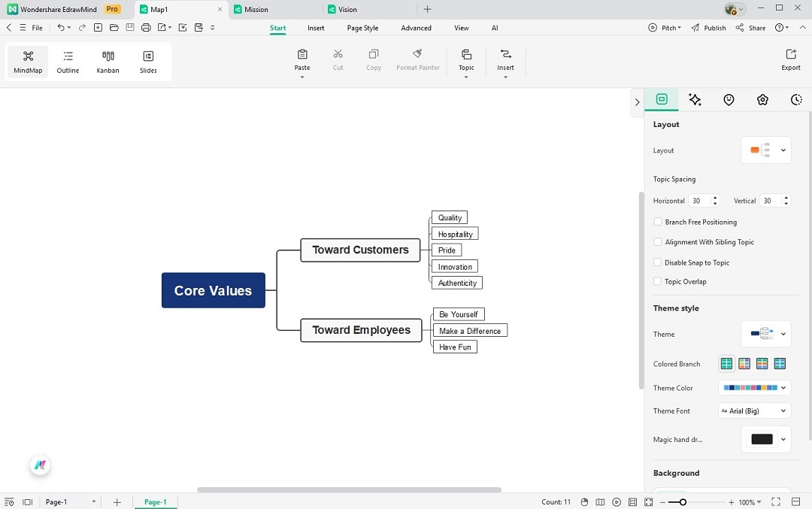The height and width of the screenshot is (509, 812).
Task: Enable Branch Free Positioning checkbox
Action: click(x=658, y=222)
